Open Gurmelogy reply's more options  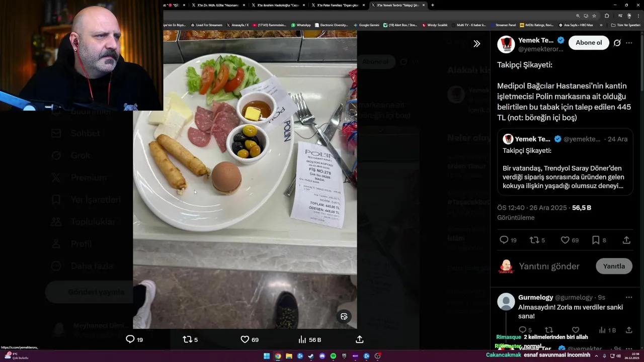click(x=629, y=297)
